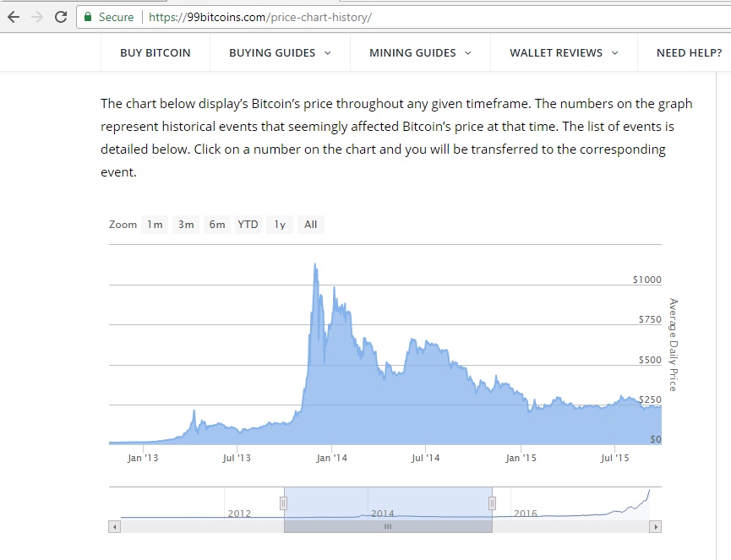731x560 pixels.
Task: Open the BUYING GUIDES menu
Action: [x=272, y=53]
